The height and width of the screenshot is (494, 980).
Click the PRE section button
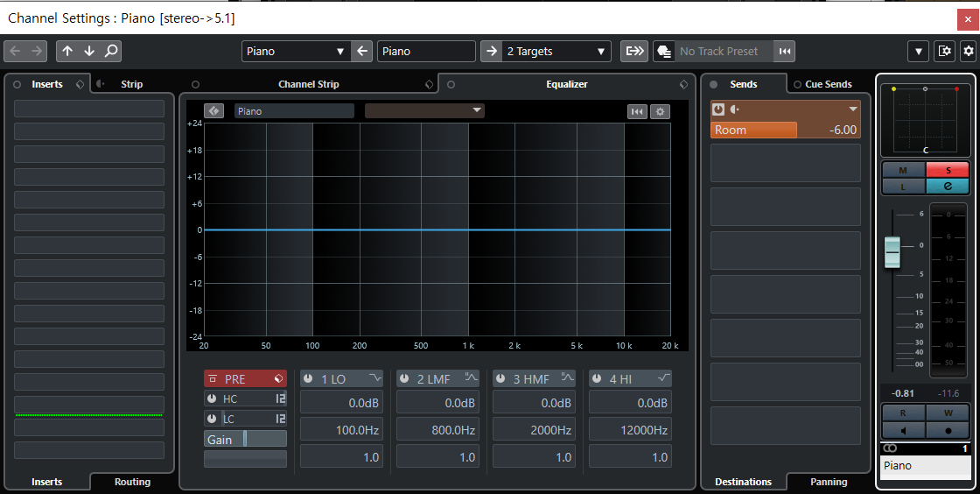pos(245,379)
